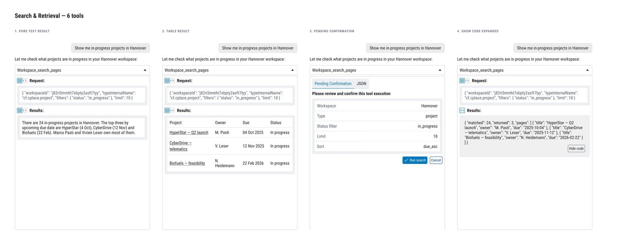Collapse Workspace_search_pages in Table Result panel
Screen dimensions: 644x242
[293, 70]
